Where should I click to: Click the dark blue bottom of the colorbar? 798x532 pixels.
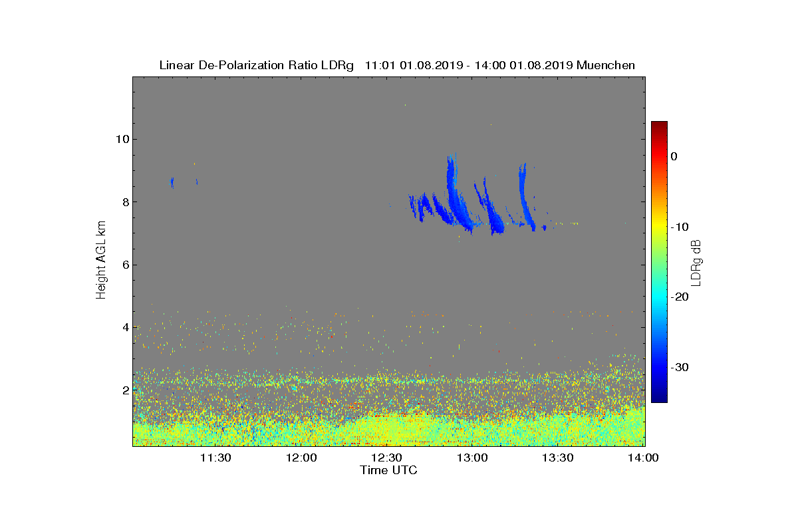tap(659, 398)
